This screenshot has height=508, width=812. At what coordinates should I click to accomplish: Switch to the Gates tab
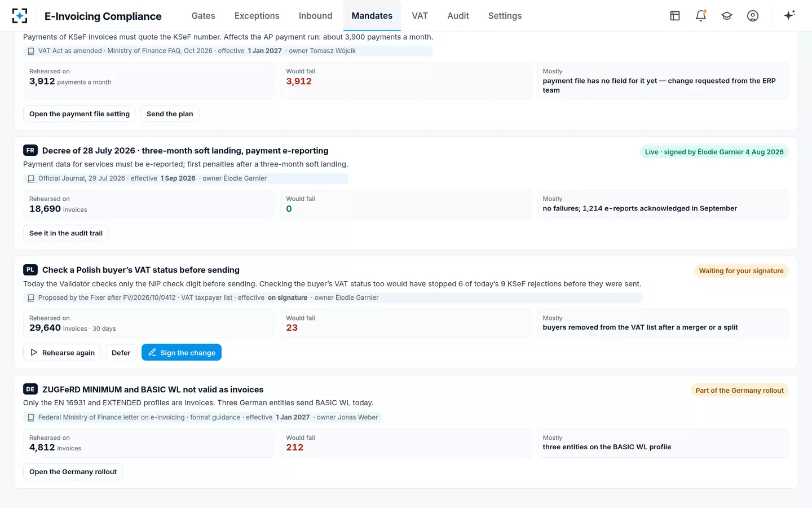(x=203, y=16)
